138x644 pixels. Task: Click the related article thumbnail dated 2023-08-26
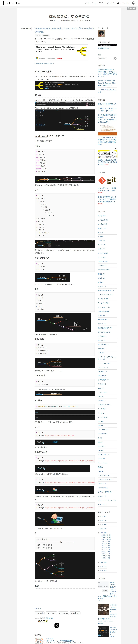[40, 641]
